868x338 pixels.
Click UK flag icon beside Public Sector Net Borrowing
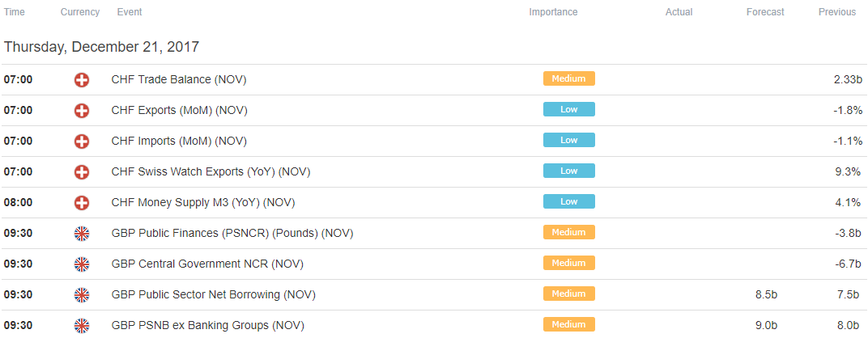pos(81,295)
